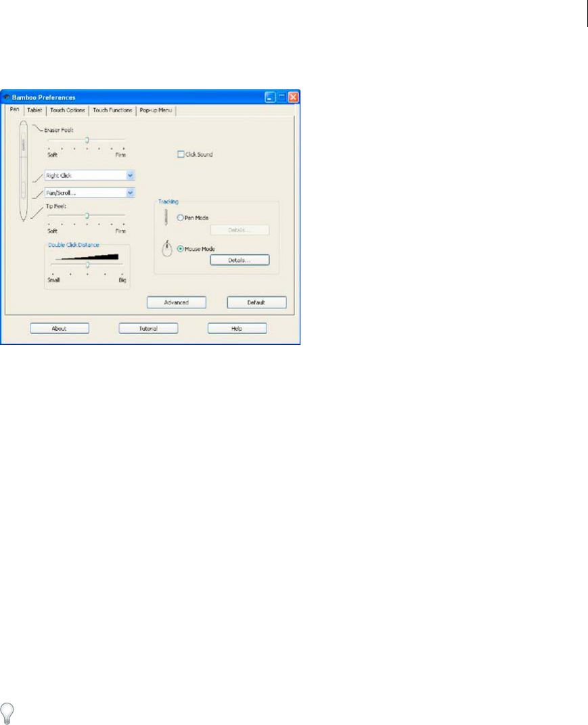This screenshot has height=725, width=588.
Task: Click the 'Tracking' group label
Action: pyautogui.click(x=168, y=202)
